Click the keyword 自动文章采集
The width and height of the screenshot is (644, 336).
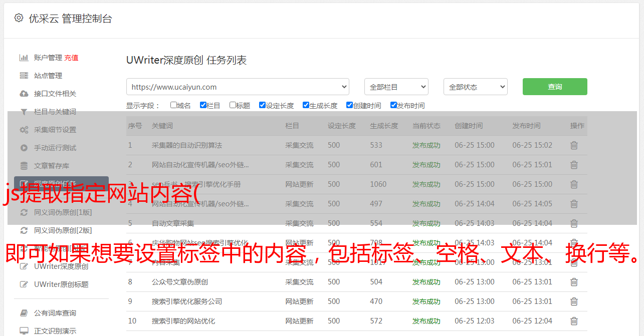pyautogui.click(x=173, y=223)
